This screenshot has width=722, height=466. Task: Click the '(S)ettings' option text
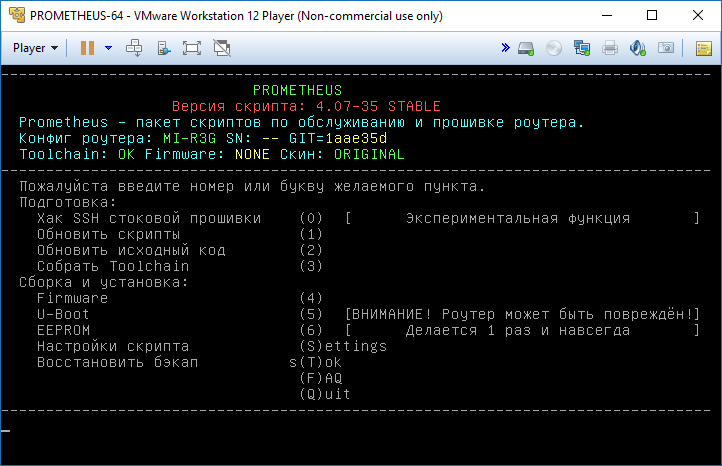[x=343, y=346]
